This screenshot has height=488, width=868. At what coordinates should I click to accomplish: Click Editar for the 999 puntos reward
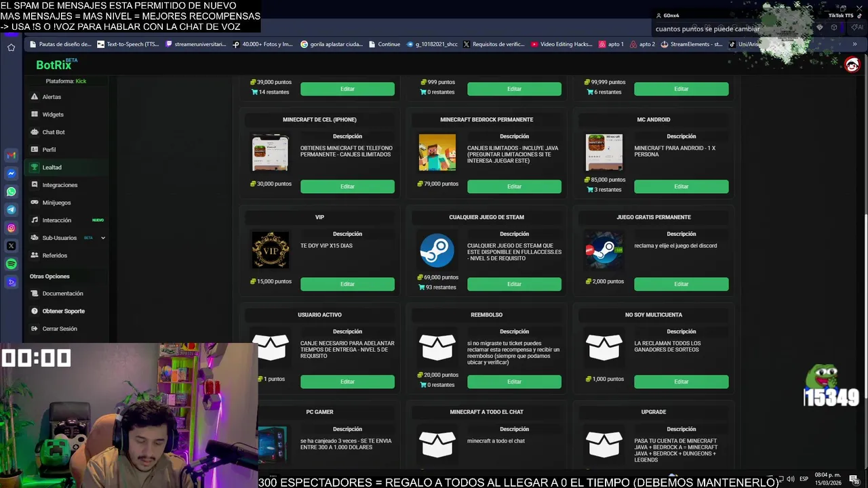click(x=514, y=89)
